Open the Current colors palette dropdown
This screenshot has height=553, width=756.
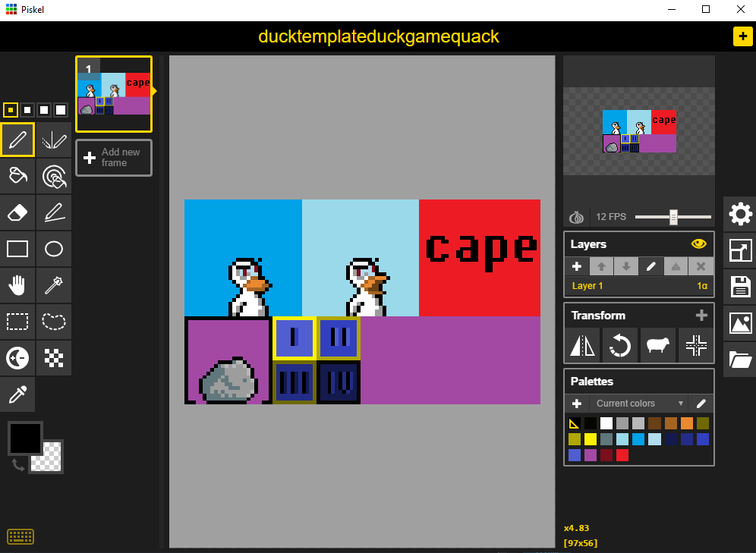(639, 404)
